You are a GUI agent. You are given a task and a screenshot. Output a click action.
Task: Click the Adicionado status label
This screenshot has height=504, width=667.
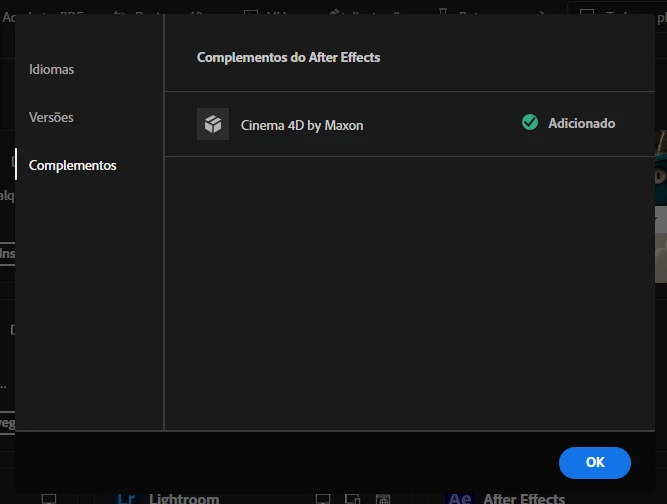click(x=581, y=123)
